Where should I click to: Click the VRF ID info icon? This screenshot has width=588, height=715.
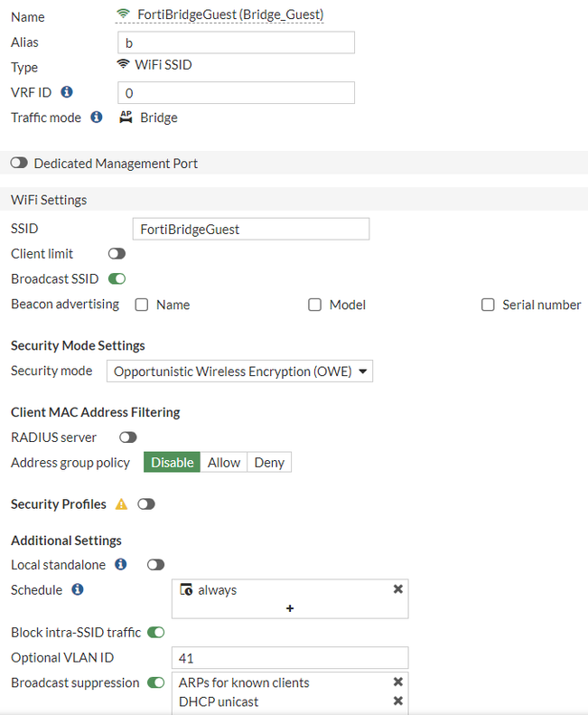coord(67,92)
